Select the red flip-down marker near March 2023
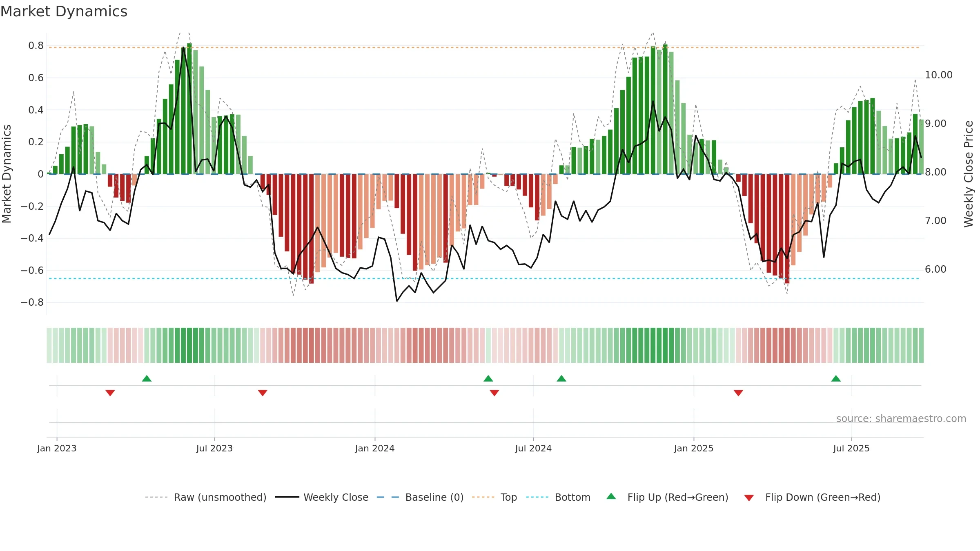The height and width of the screenshot is (551, 980). (x=110, y=393)
